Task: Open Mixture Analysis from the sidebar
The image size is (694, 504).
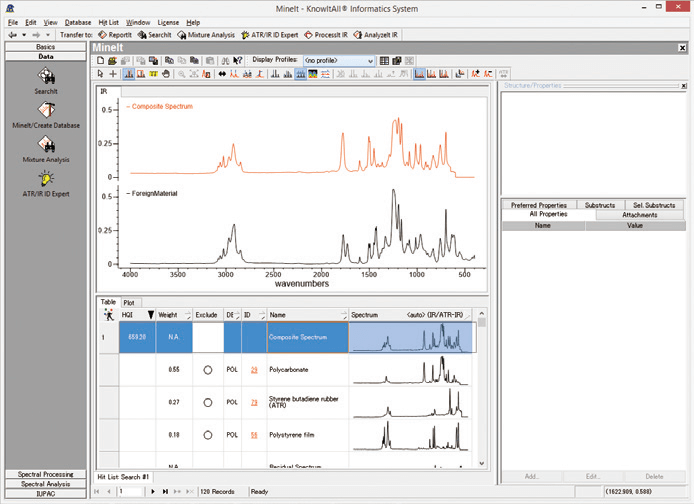Action: [46, 149]
